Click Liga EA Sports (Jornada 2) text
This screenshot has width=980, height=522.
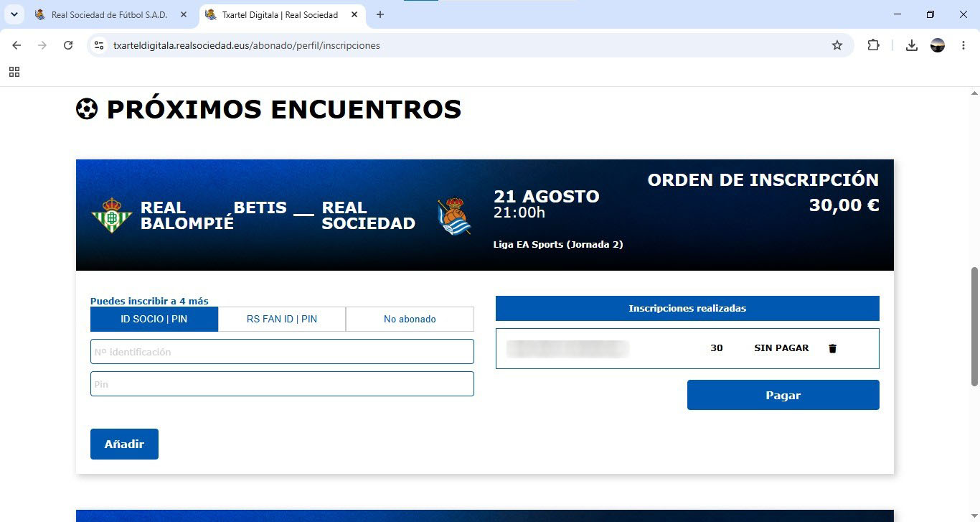coord(558,244)
